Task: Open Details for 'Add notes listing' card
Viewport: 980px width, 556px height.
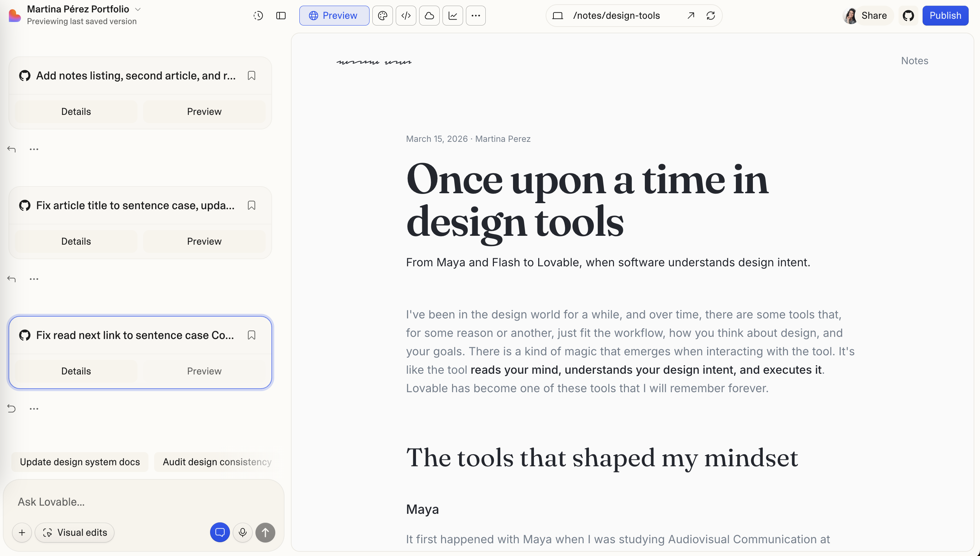Action: (76, 111)
